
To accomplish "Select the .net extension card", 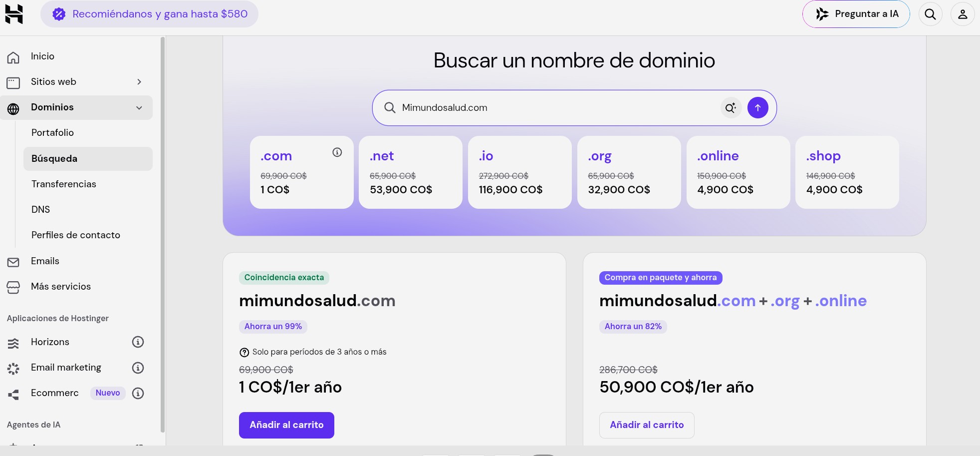I will (x=410, y=172).
